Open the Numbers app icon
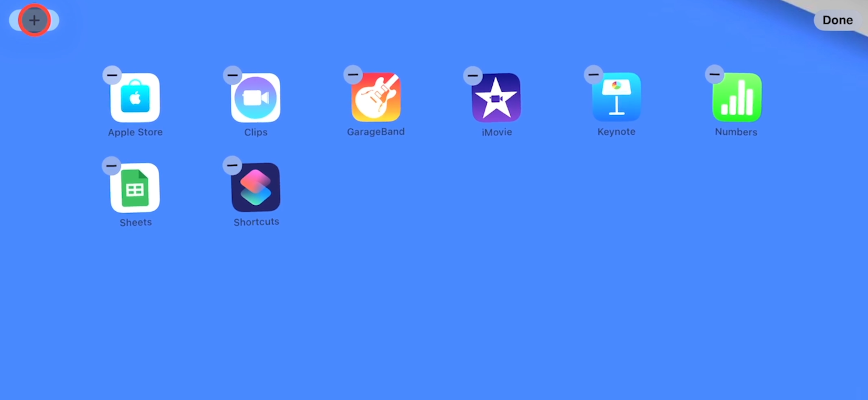868x400 pixels. pos(737,98)
